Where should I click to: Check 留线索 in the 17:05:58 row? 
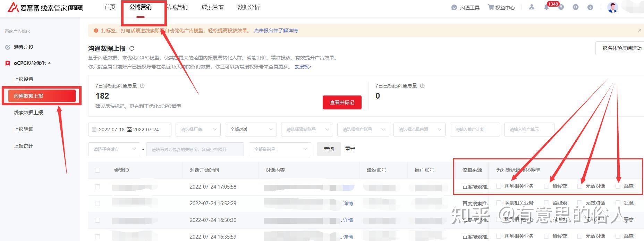[546, 186]
